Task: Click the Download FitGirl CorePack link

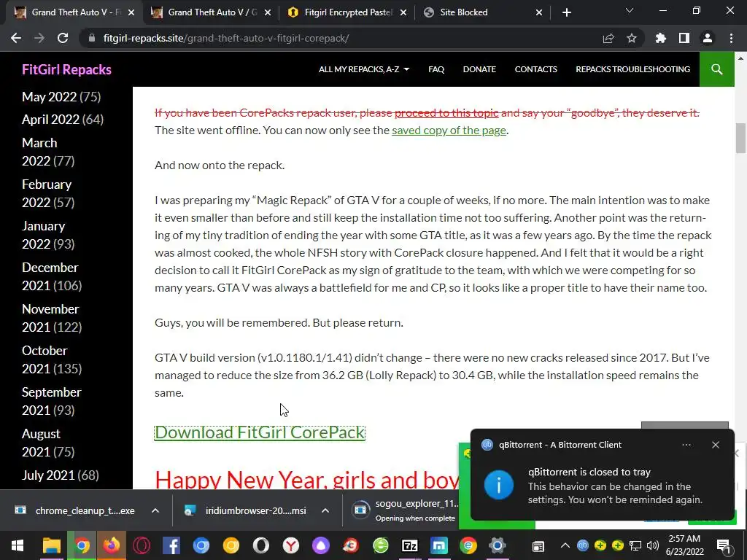Action: coord(260,432)
